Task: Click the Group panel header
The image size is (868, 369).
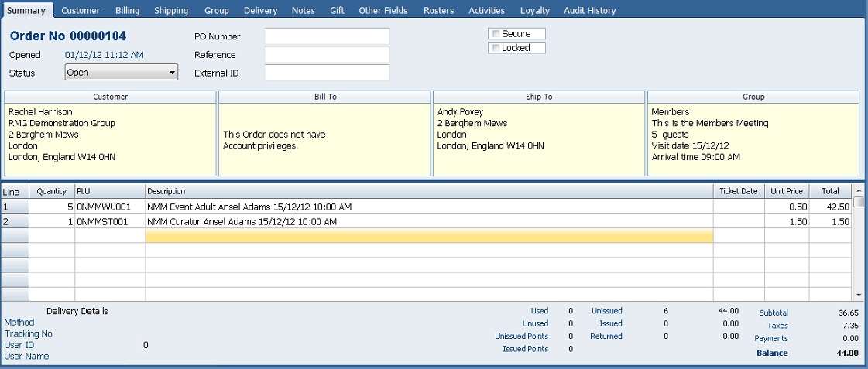Action: [753, 97]
